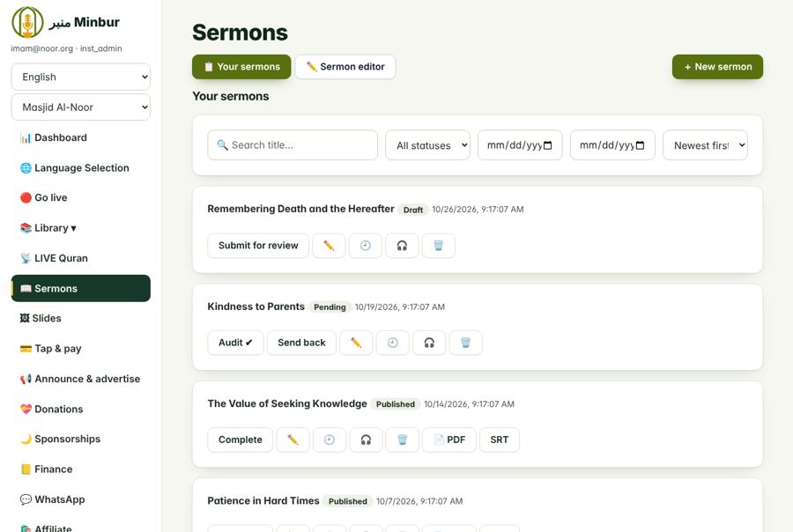Download SRT of Seeking Knowledge sermon

click(500, 440)
